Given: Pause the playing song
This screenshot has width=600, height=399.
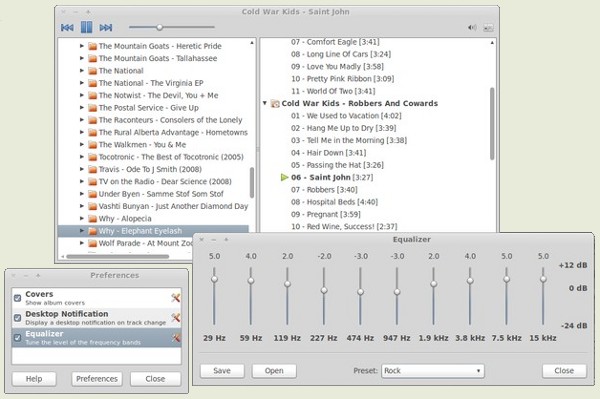Looking at the screenshot, I should click(x=86, y=27).
